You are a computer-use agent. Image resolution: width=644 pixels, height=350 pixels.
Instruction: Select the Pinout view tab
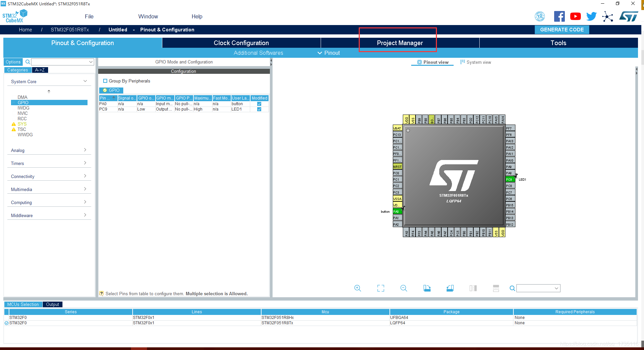[433, 62]
